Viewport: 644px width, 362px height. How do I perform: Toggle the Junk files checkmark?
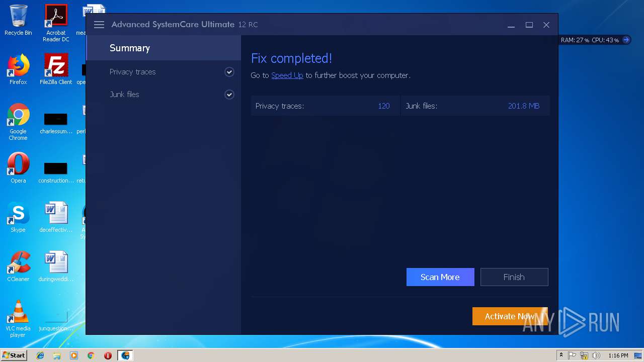tap(229, 95)
